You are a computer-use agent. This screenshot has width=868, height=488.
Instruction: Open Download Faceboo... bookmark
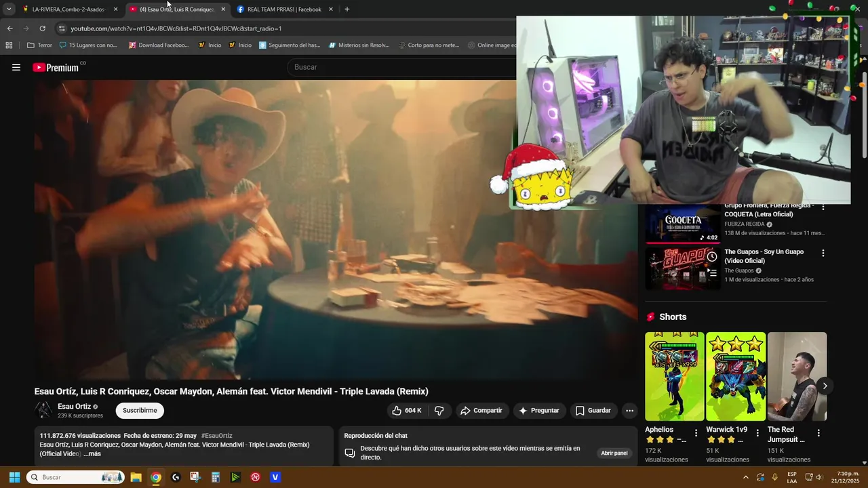click(x=159, y=45)
